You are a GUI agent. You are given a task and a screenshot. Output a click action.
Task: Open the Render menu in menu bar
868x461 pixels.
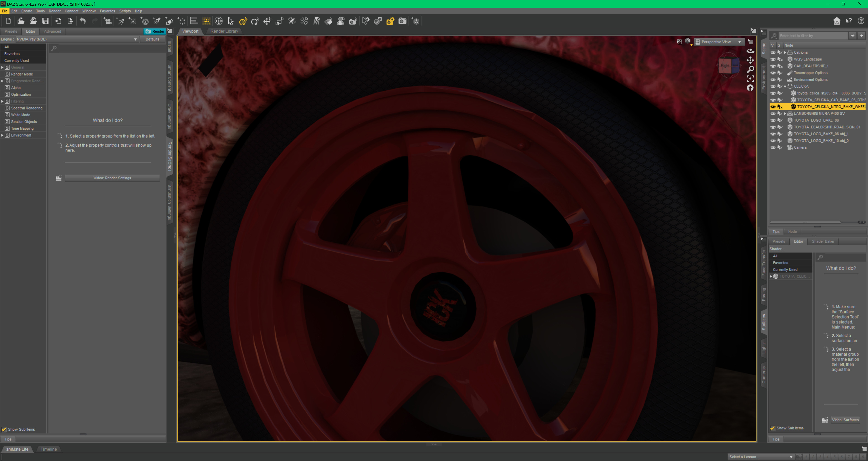coord(54,11)
